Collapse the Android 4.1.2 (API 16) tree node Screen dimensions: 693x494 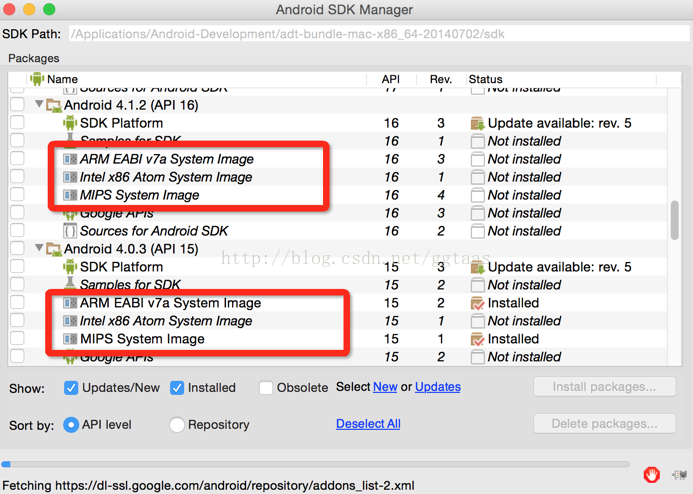[x=39, y=104]
